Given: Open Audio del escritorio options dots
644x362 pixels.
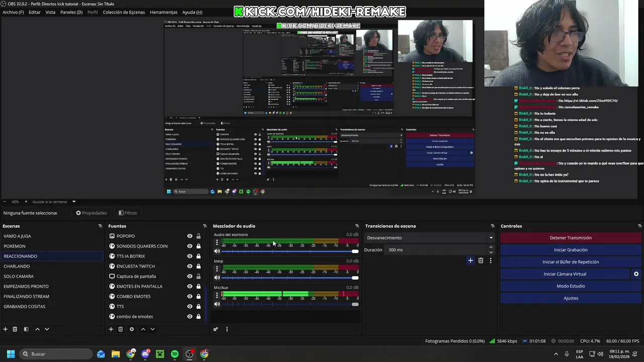Looking at the screenshot, I should (217, 242).
